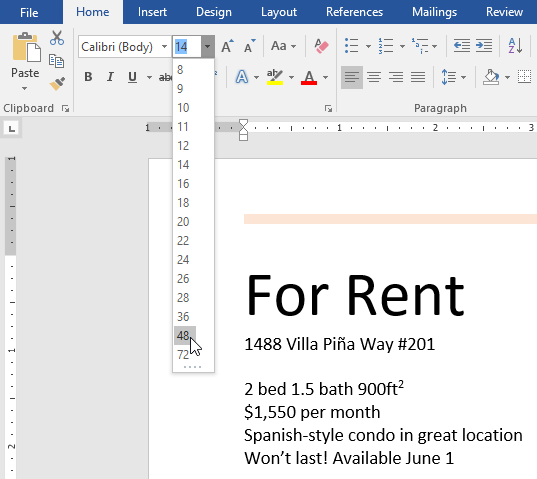Image resolution: width=537 pixels, height=479 pixels.
Task: Toggle Align Left
Action: [x=352, y=77]
